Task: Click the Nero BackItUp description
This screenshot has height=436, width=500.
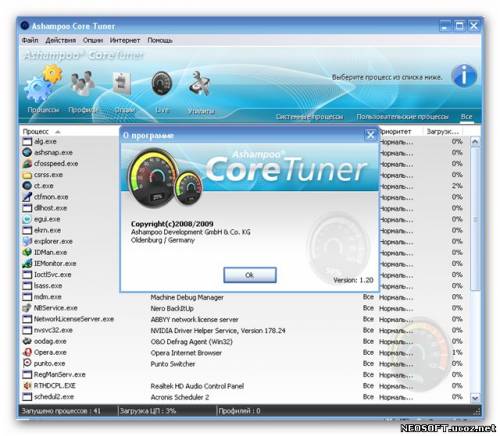Action: pyautogui.click(x=172, y=308)
